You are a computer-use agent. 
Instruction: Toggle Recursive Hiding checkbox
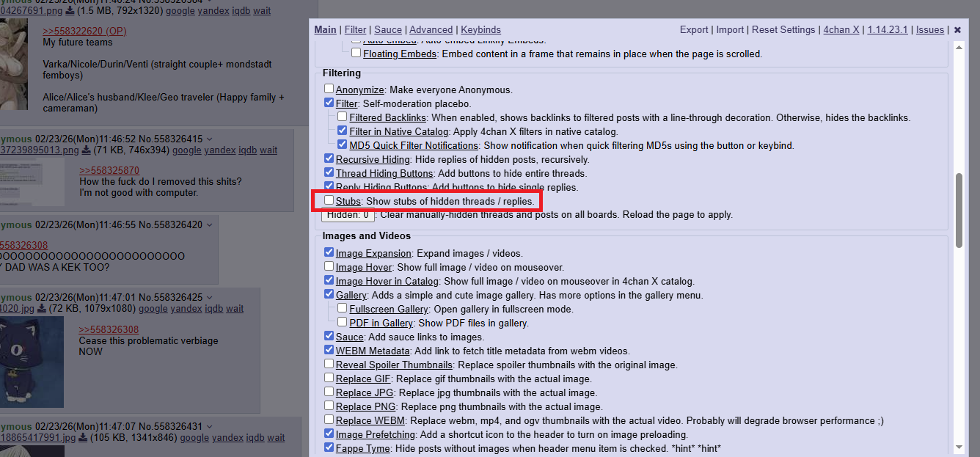(x=329, y=159)
